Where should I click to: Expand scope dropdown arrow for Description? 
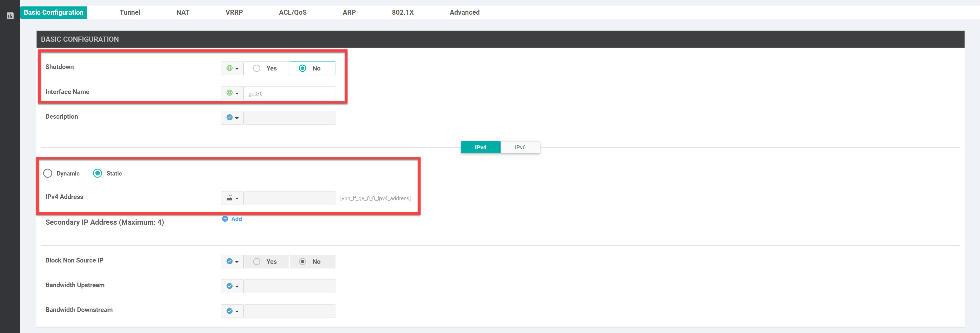coord(237,118)
